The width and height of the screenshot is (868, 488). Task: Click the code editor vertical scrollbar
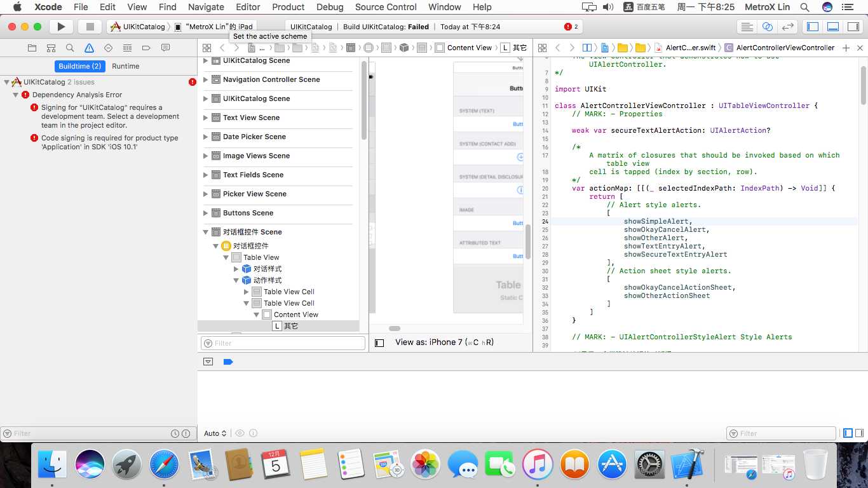tap(863, 85)
